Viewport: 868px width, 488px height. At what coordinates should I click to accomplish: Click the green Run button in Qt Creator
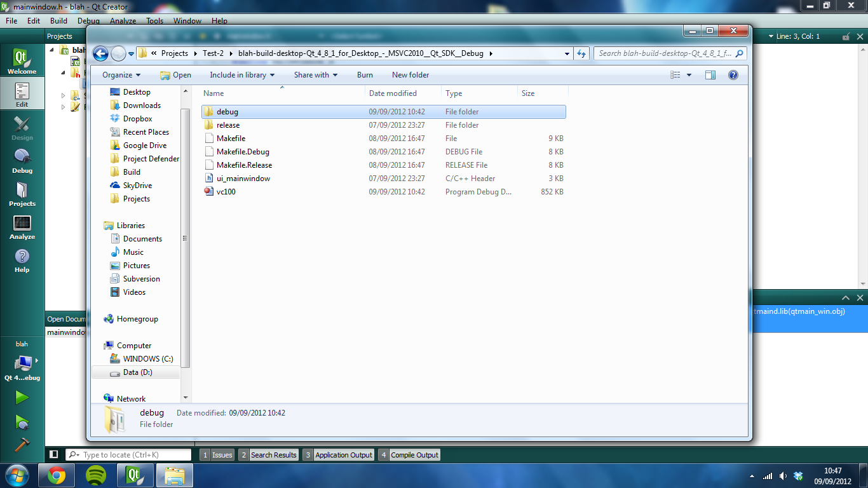[x=22, y=398]
